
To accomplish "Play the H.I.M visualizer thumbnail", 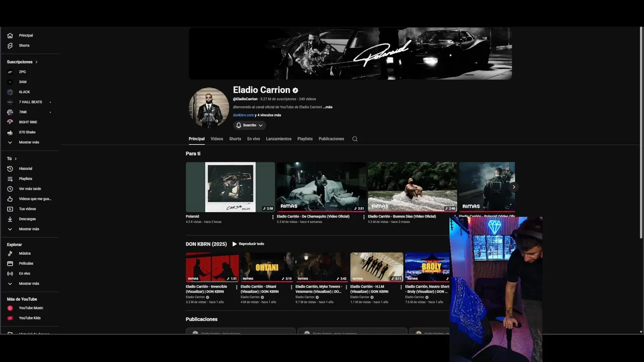I will [377, 267].
